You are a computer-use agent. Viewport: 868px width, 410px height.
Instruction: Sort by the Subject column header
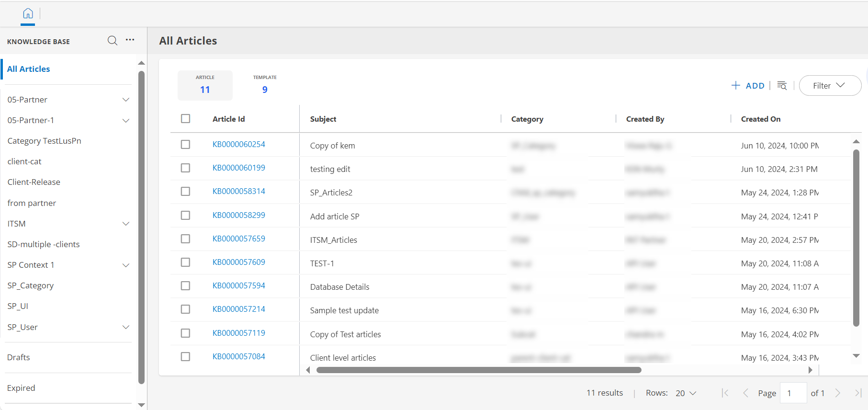(323, 119)
